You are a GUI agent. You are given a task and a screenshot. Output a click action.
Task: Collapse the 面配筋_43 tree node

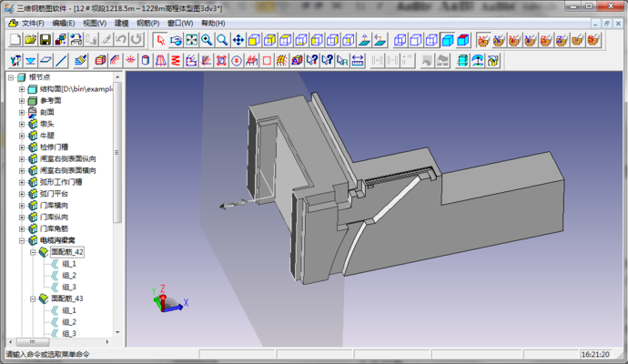click(x=33, y=298)
